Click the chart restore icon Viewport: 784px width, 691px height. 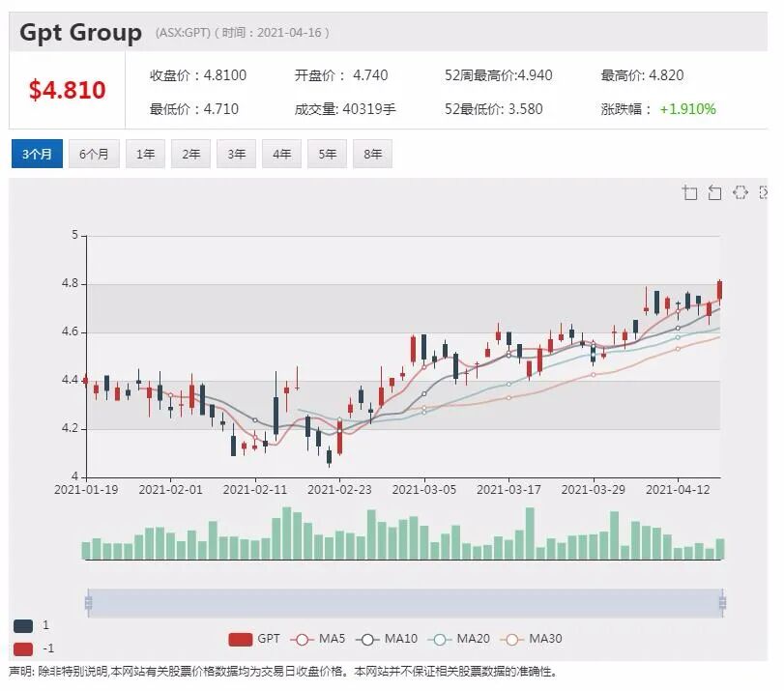[x=740, y=192]
